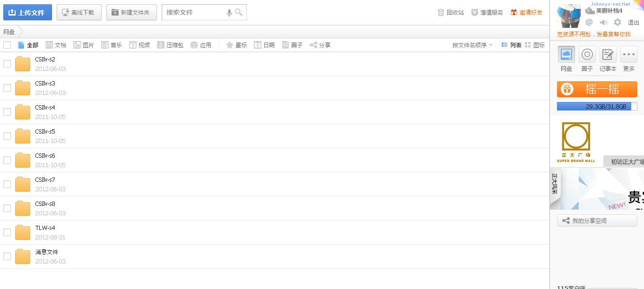Filter files by 视频 tab
The image size is (644, 289).
[139, 45]
